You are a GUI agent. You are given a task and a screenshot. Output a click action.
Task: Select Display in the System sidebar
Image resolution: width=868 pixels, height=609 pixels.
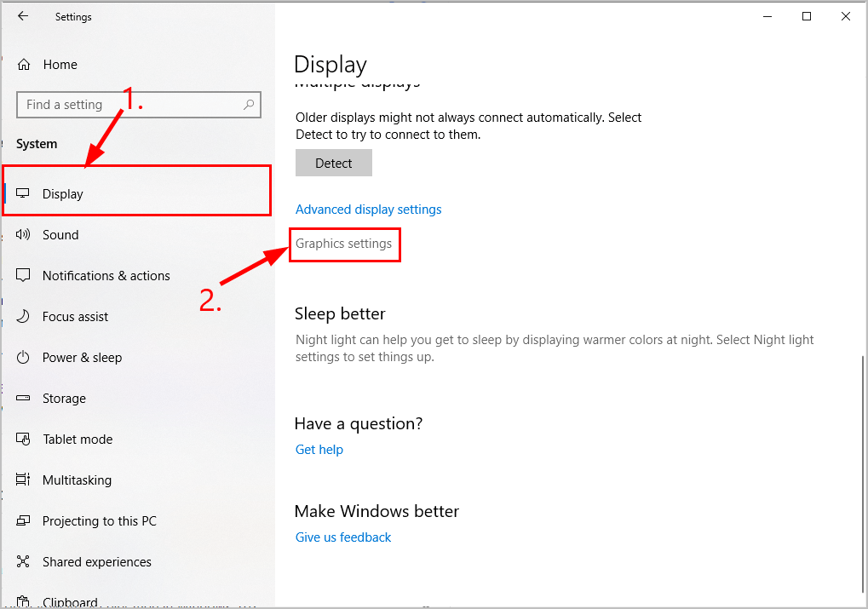62,193
